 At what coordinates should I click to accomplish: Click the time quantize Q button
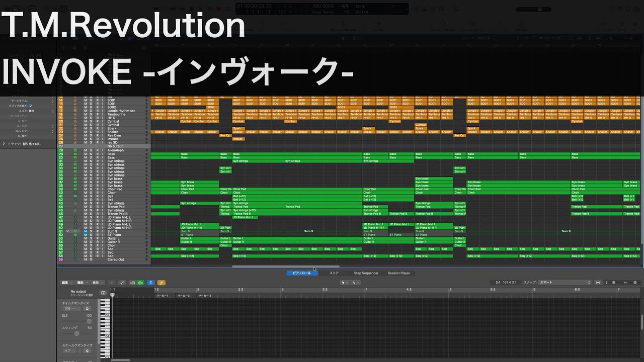pos(87,309)
